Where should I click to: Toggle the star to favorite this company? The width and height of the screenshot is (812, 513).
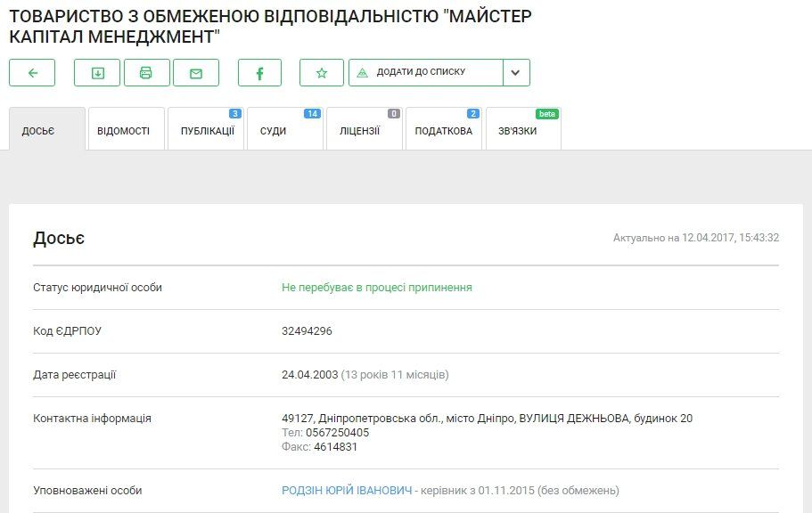[322, 72]
